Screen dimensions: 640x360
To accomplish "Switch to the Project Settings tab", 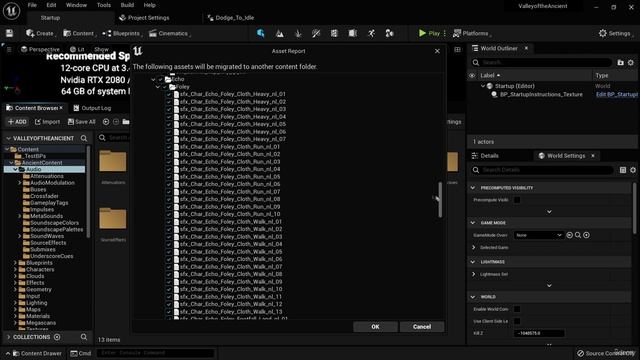I will tap(144, 18).
